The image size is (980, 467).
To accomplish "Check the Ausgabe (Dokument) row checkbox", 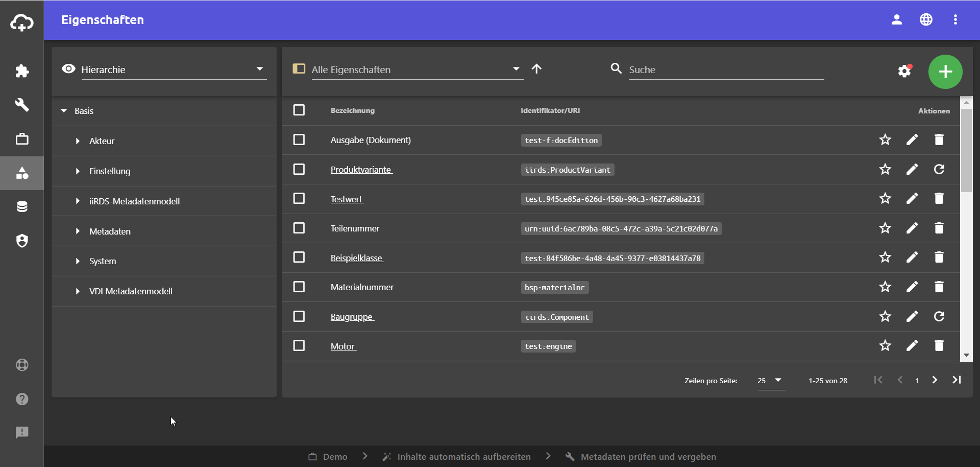I will pyautogui.click(x=299, y=139).
